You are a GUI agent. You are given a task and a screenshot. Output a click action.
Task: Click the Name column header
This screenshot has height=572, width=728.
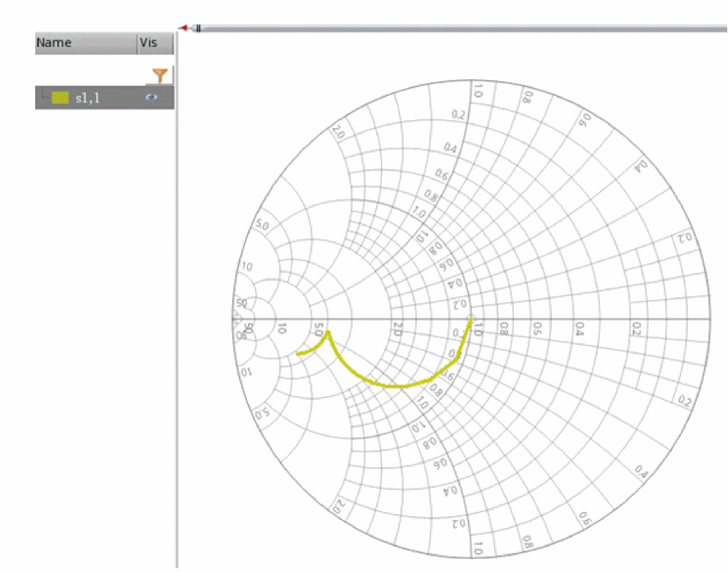85,43
